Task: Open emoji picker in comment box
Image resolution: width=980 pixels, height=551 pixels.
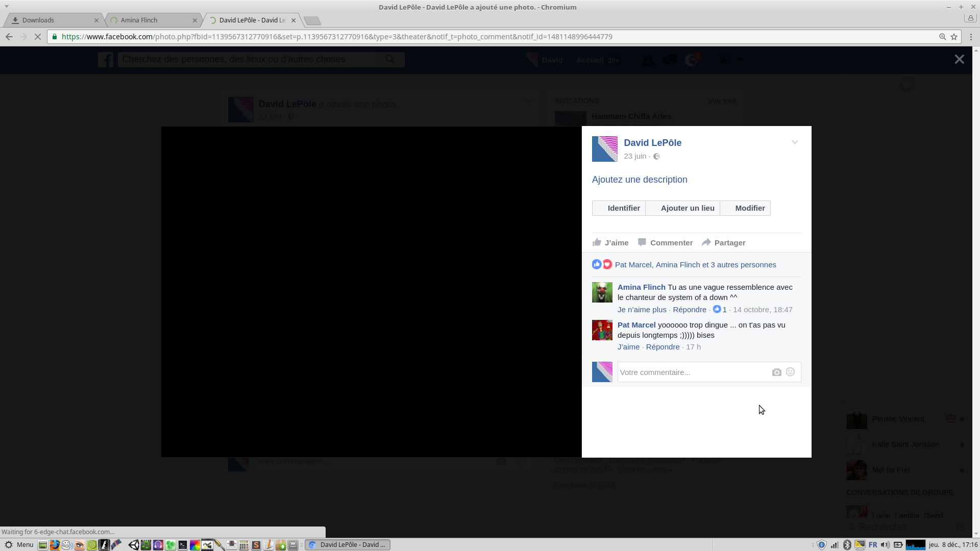Action: click(x=790, y=372)
